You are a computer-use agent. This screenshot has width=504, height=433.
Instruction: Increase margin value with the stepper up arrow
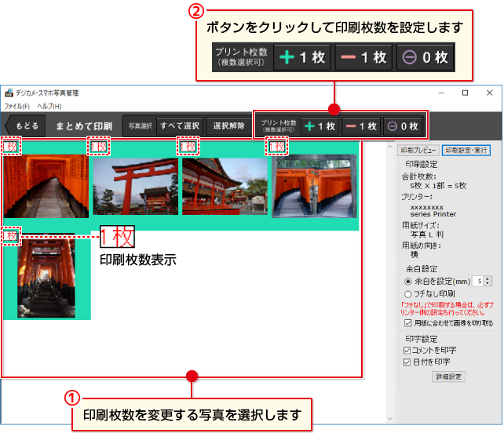(x=489, y=278)
